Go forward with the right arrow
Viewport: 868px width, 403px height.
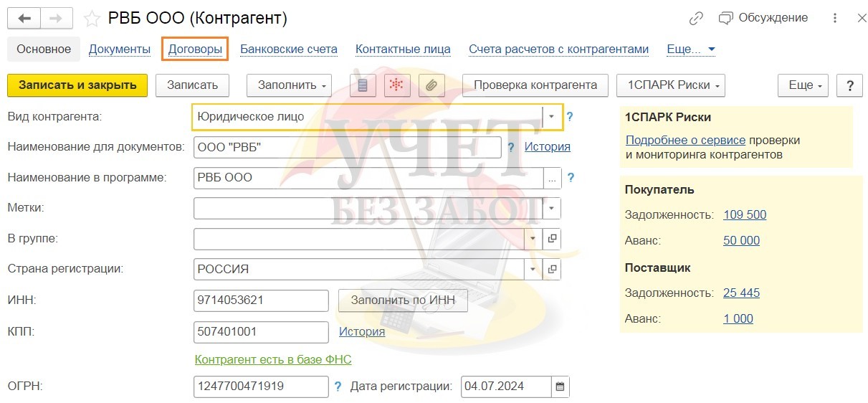[x=56, y=18]
